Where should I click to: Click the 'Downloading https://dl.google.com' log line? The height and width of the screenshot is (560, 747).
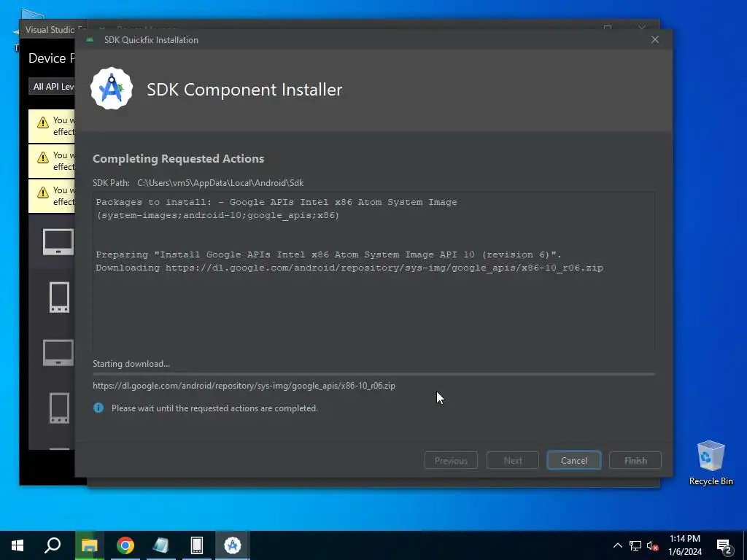click(x=349, y=268)
